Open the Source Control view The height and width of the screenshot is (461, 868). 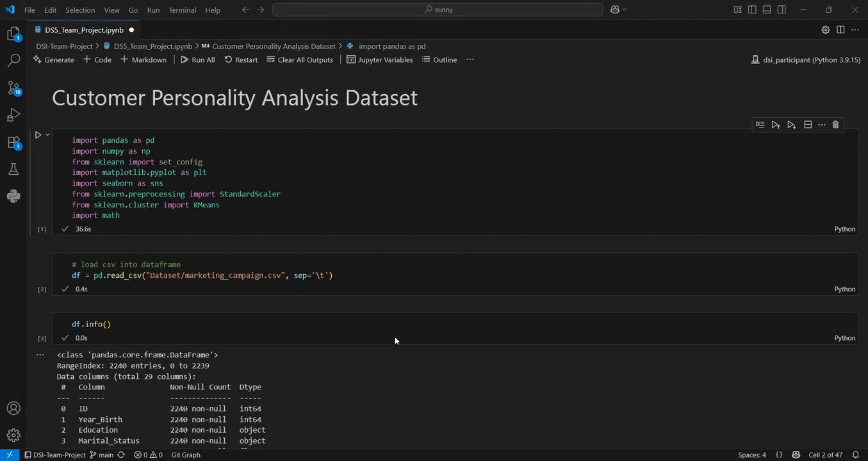click(13, 88)
